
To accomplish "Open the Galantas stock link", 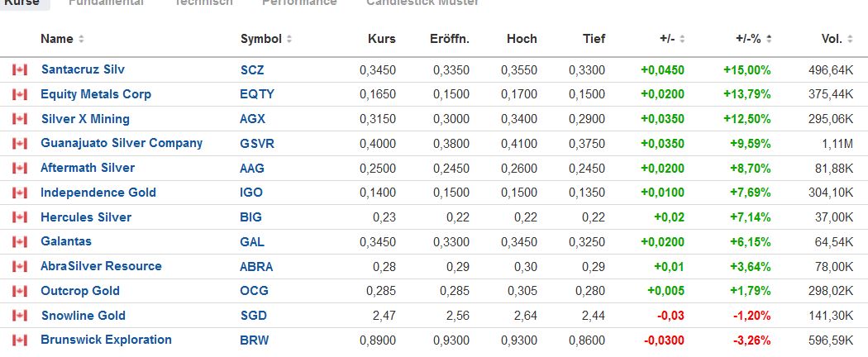I will 66,241.
